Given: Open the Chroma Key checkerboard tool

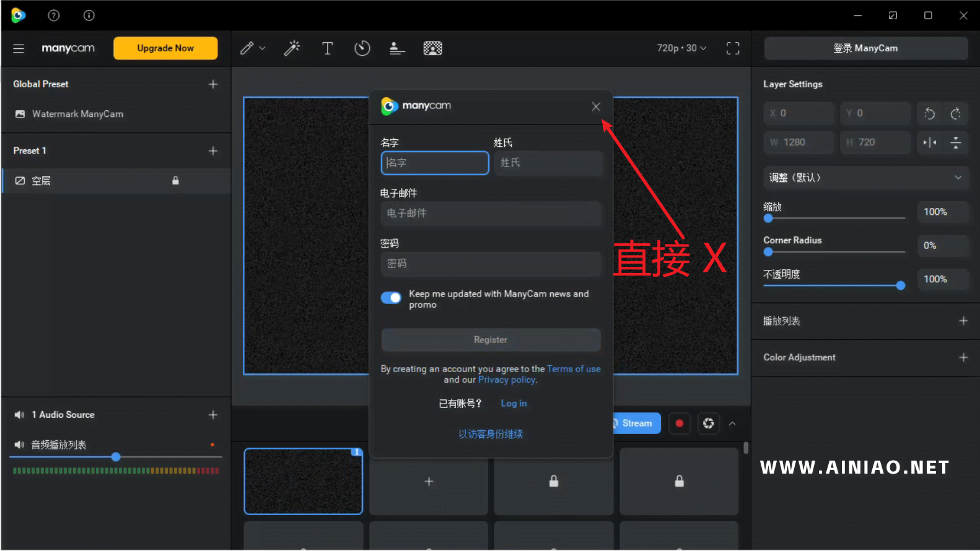Looking at the screenshot, I should (x=432, y=48).
